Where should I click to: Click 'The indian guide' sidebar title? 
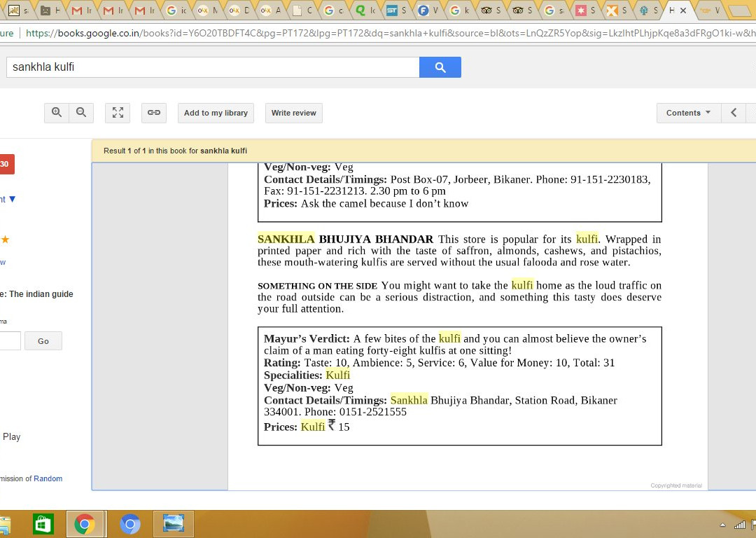point(41,294)
